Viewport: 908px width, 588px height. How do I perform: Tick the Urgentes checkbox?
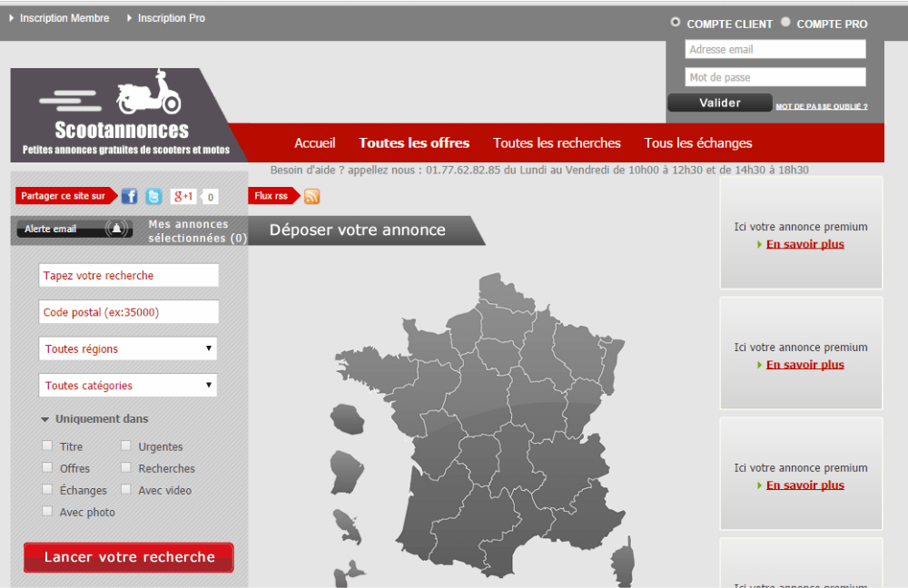pos(126,446)
